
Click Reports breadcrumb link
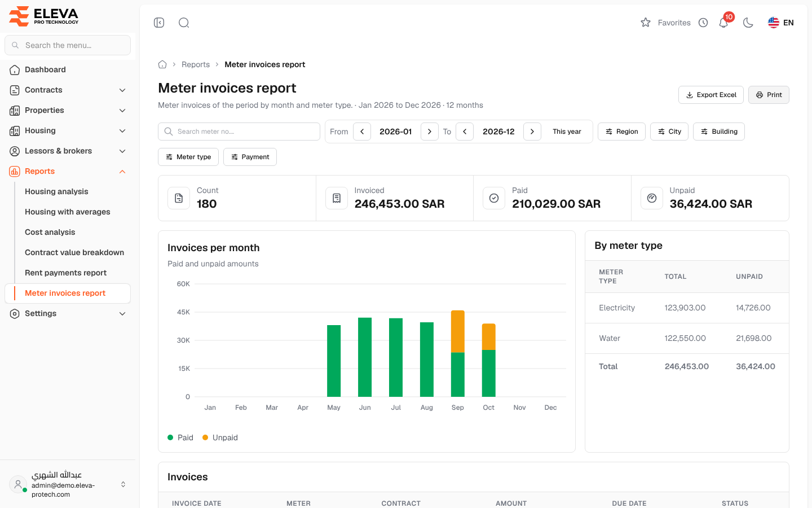196,64
